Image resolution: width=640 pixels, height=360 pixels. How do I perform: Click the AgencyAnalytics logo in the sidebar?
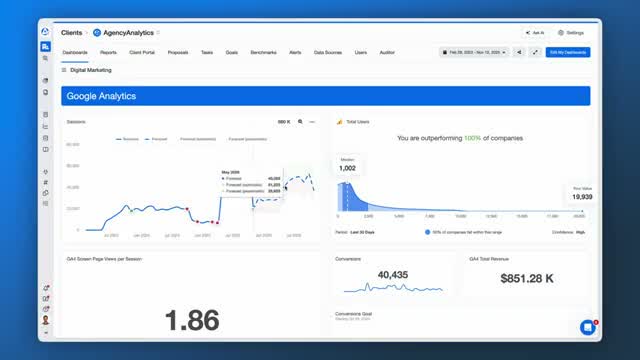tap(45, 32)
